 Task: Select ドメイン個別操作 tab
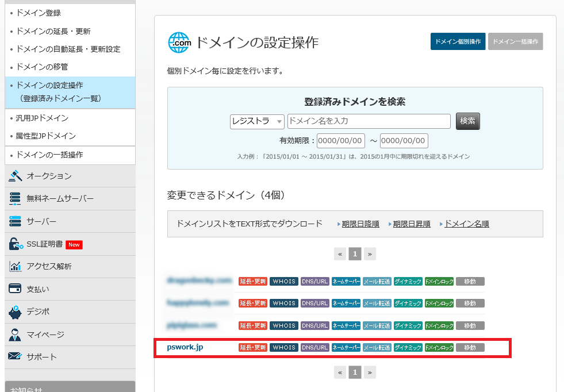coord(458,42)
